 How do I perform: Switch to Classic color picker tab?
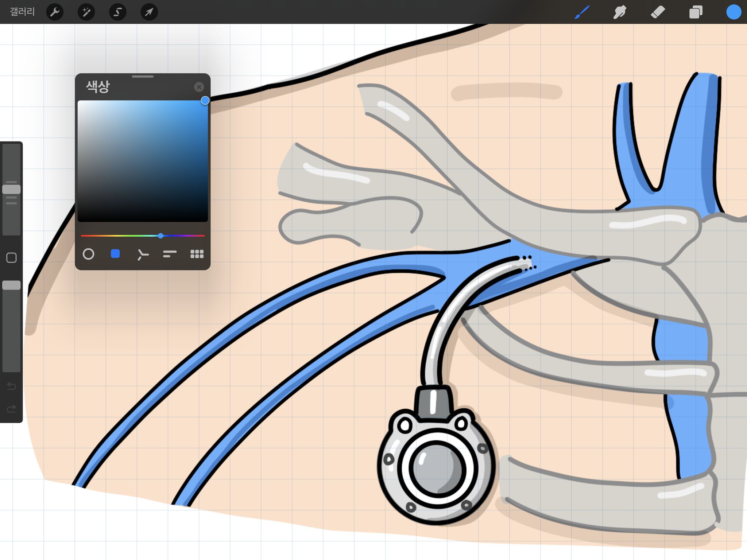coord(115,254)
